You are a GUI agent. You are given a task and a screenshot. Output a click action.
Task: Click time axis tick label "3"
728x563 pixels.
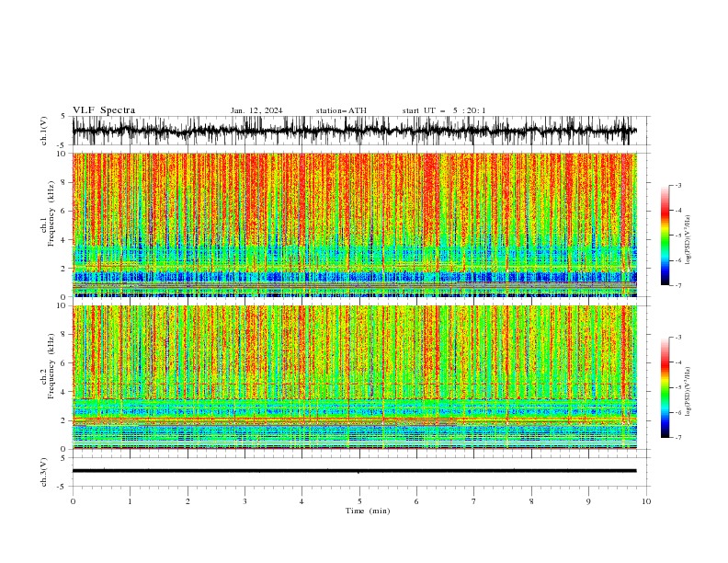pos(245,501)
